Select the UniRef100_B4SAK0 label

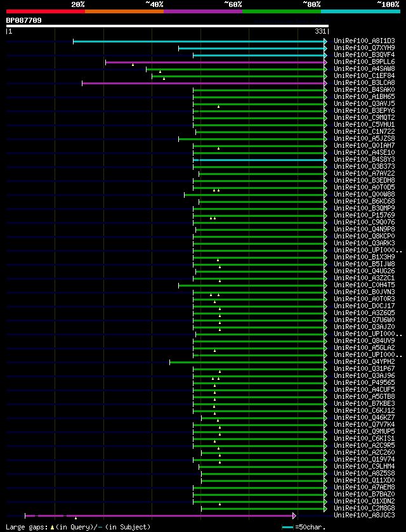coord(364,90)
